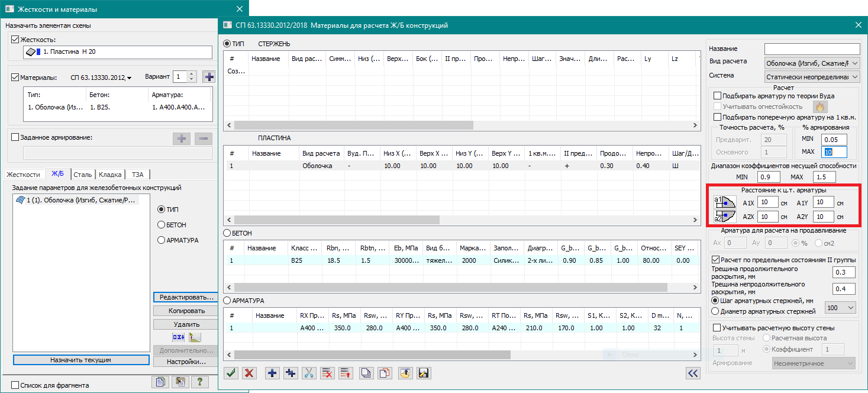This screenshot has height=393, width=868.
Task: Open help with the green question mark icon
Action: coord(200,382)
